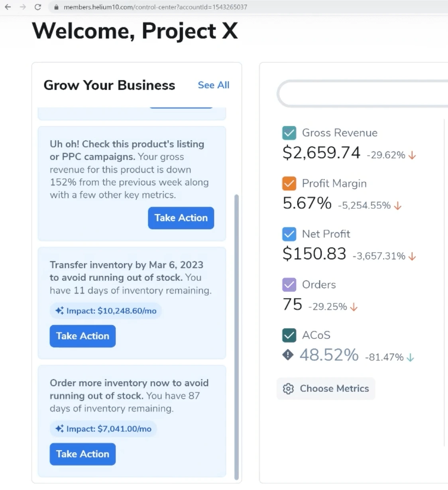
Task: Click the gear icon beside Choose Metrics
Action: click(288, 388)
